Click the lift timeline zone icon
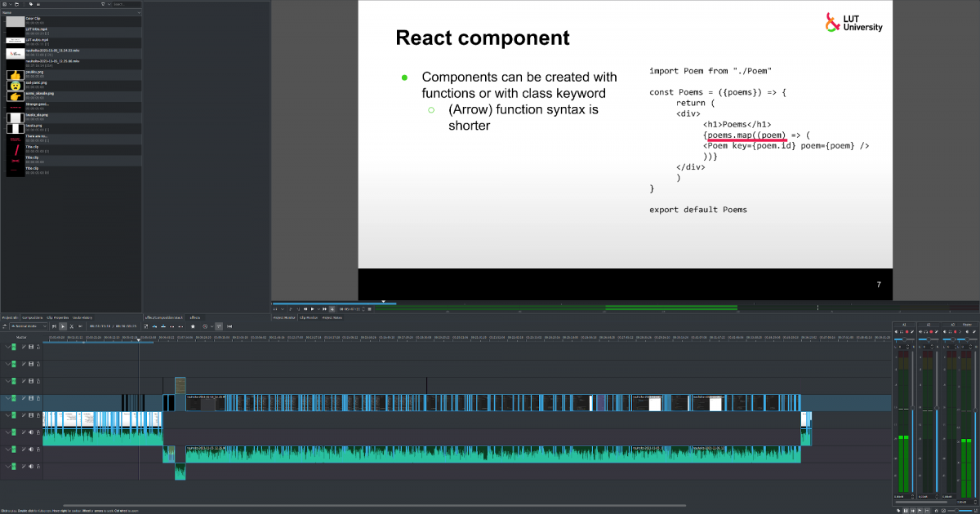This screenshot has width=980, height=514. (180, 326)
